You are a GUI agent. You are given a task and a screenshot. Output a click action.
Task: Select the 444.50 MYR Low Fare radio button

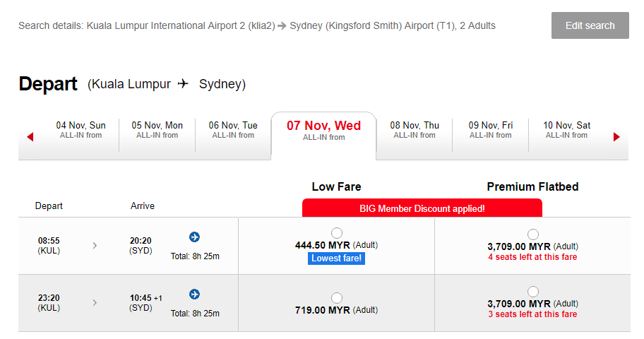point(337,233)
